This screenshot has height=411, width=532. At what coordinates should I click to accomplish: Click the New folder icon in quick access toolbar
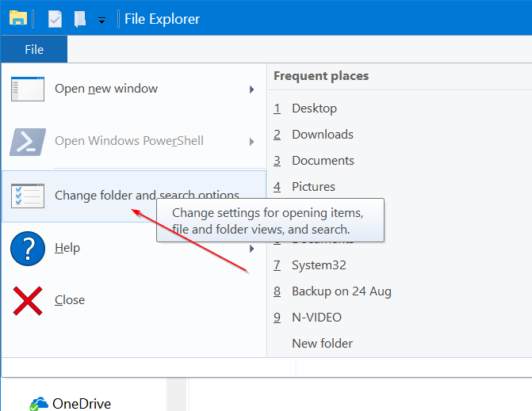(x=80, y=19)
